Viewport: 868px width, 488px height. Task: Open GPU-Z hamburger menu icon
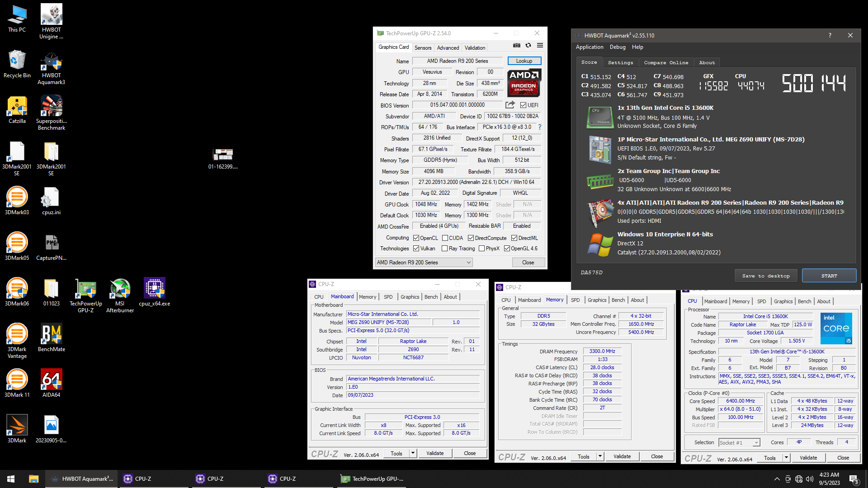[x=540, y=45]
